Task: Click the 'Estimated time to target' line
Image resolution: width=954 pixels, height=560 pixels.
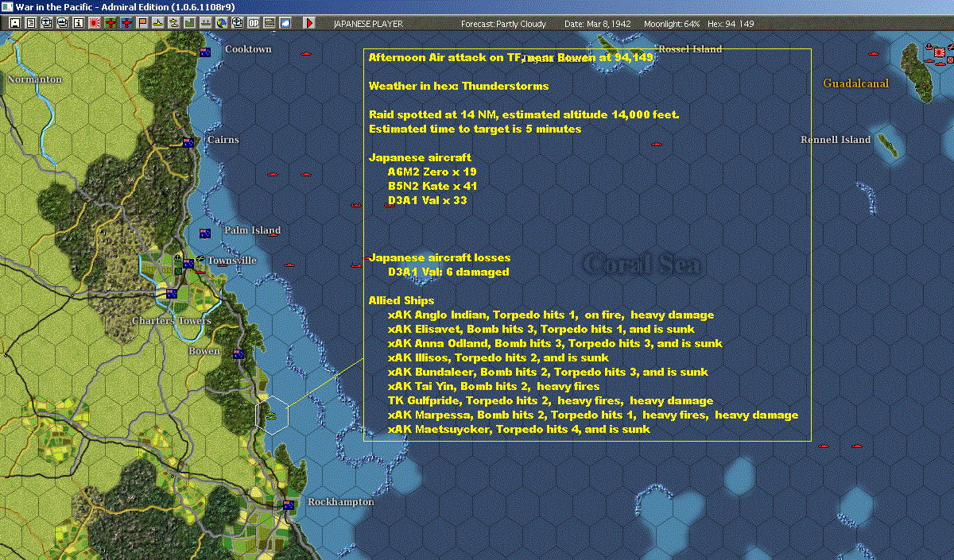Action: pos(475,129)
